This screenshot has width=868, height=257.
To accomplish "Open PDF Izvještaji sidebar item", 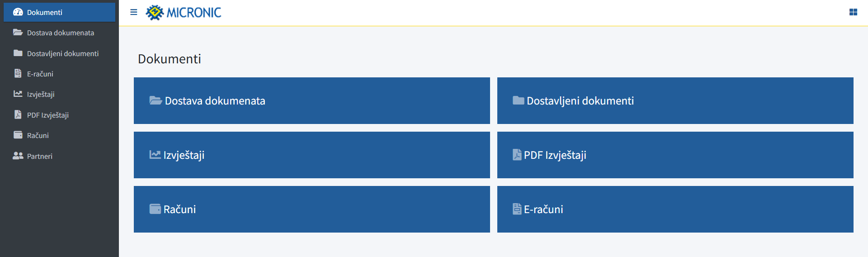I will (47, 115).
